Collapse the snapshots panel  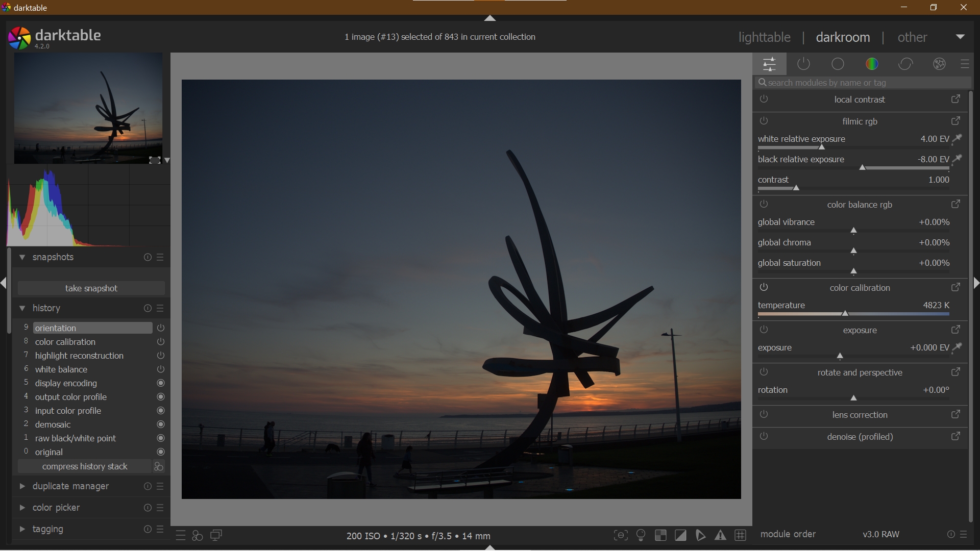pos(22,258)
